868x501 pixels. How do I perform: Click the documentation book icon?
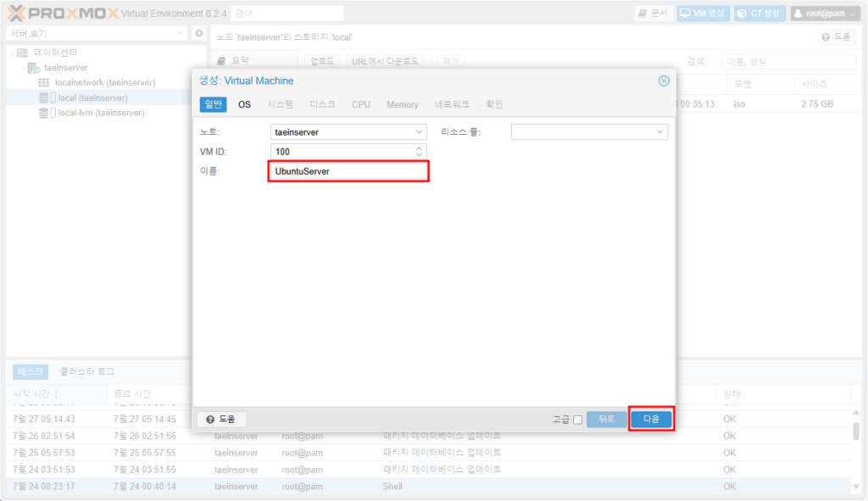(643, 14)
